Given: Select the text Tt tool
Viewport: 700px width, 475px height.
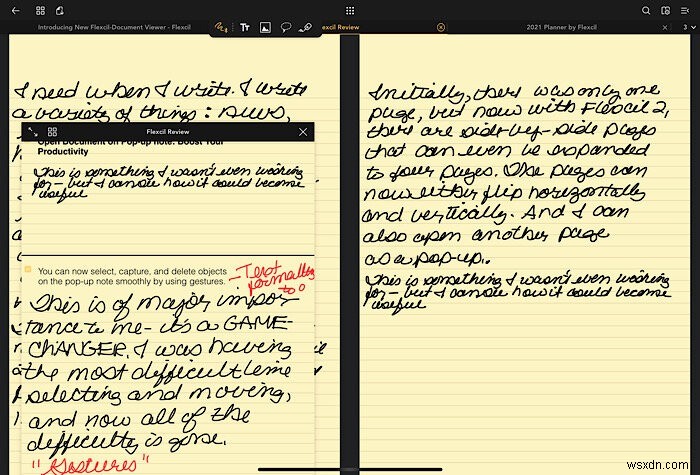Looking at the screenshot, I should 245,27.
